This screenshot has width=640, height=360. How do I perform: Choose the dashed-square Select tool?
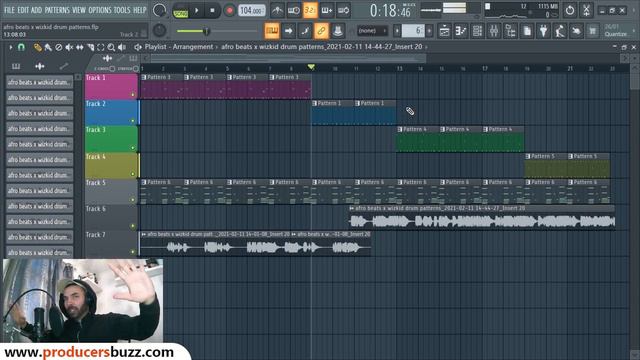[100, 47]
